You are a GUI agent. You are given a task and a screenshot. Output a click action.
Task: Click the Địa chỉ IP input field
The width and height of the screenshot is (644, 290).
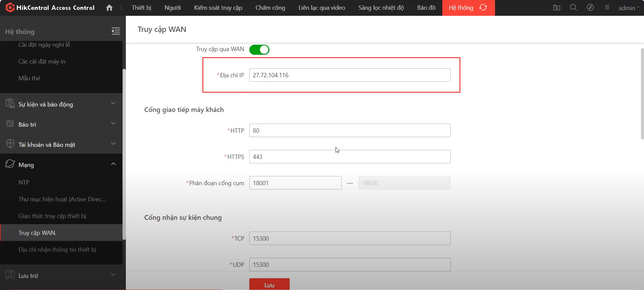[349, 75]
